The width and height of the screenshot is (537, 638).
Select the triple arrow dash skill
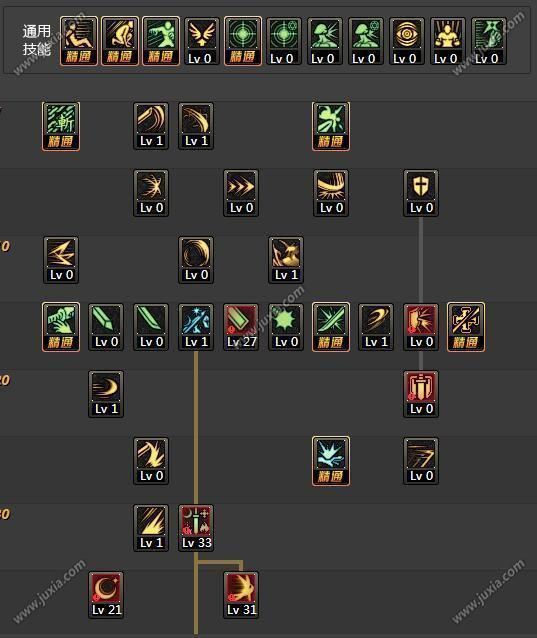(241, 193)
